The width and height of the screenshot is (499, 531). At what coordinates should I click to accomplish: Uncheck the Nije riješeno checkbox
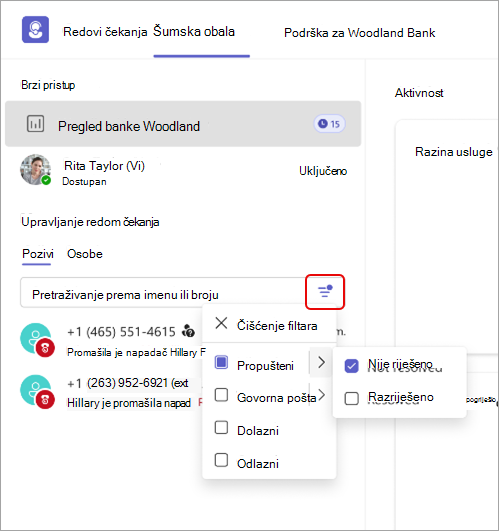click(351, 366)
